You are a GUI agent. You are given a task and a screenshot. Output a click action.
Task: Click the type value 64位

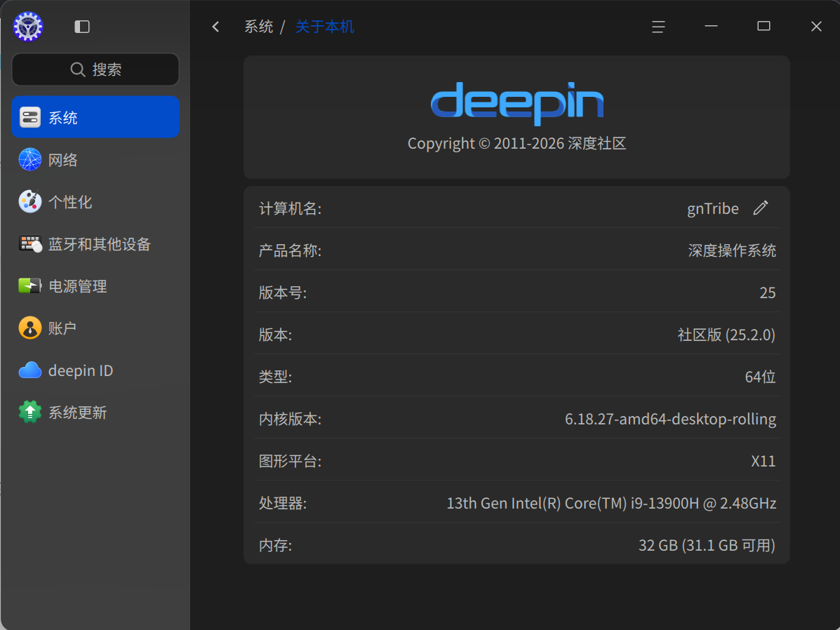point(760,377)
